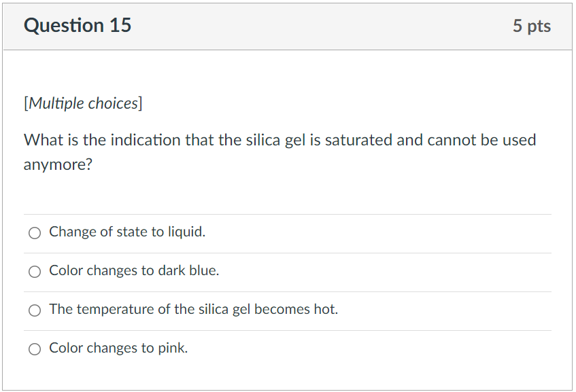Click the radio circle next to first answer
The width and height of the screenshot is (576, 392).
34,232
